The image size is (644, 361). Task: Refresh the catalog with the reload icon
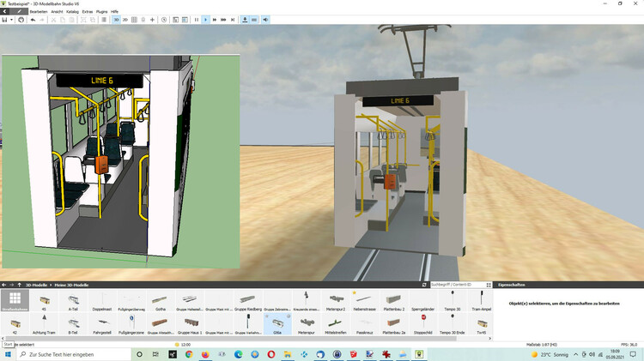click(423, 285)
